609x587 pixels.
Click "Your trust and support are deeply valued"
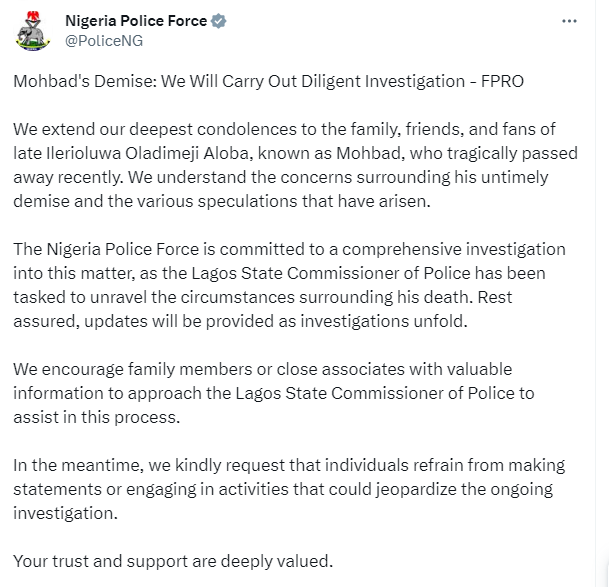(173, 561)
